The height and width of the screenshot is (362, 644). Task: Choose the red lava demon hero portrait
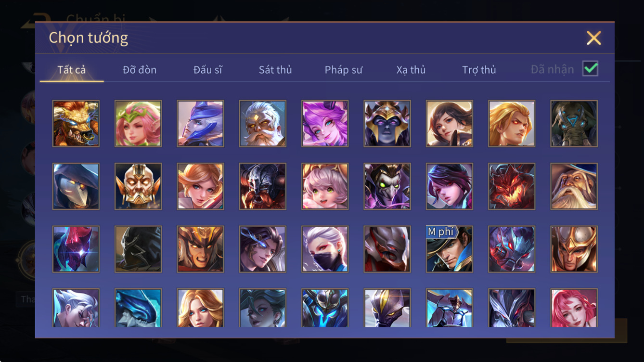512,186
